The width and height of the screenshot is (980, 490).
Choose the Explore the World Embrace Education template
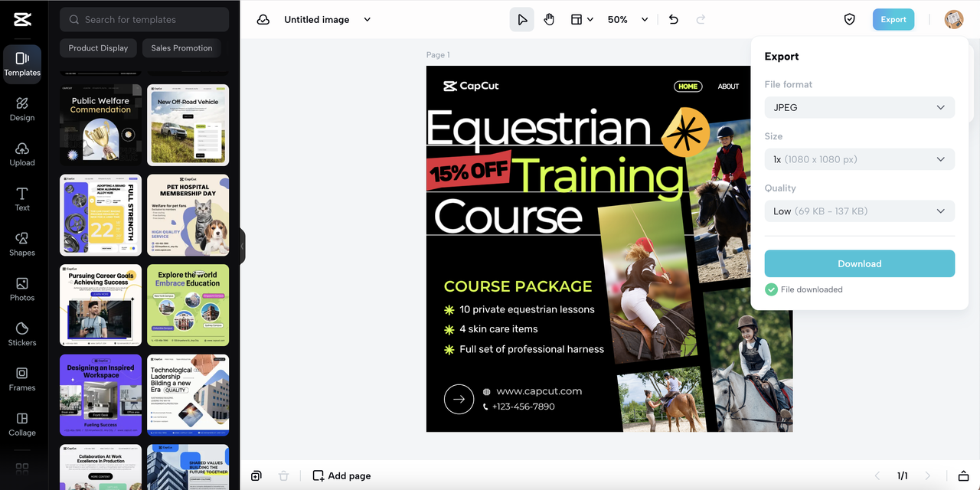click(x=188, y=305)
